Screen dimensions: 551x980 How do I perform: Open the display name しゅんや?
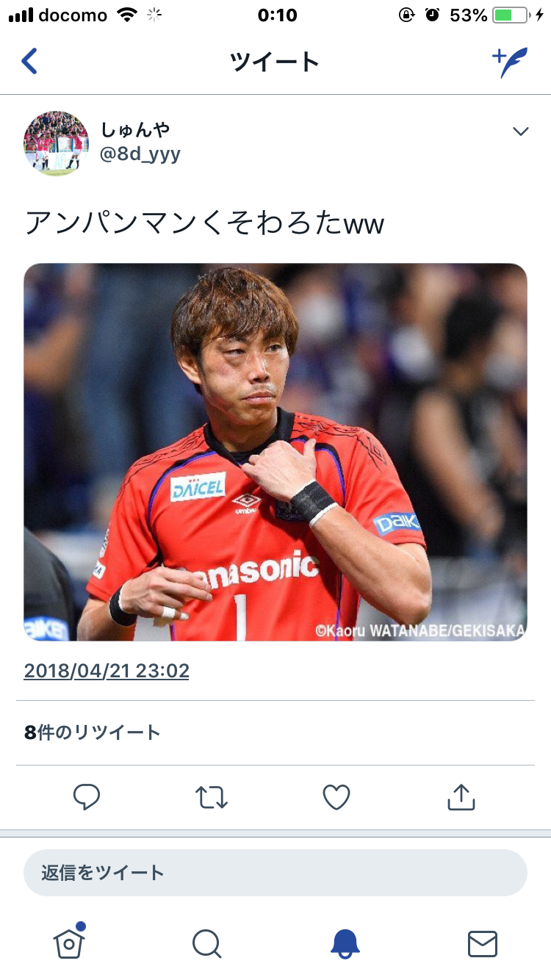coord(135,129)
